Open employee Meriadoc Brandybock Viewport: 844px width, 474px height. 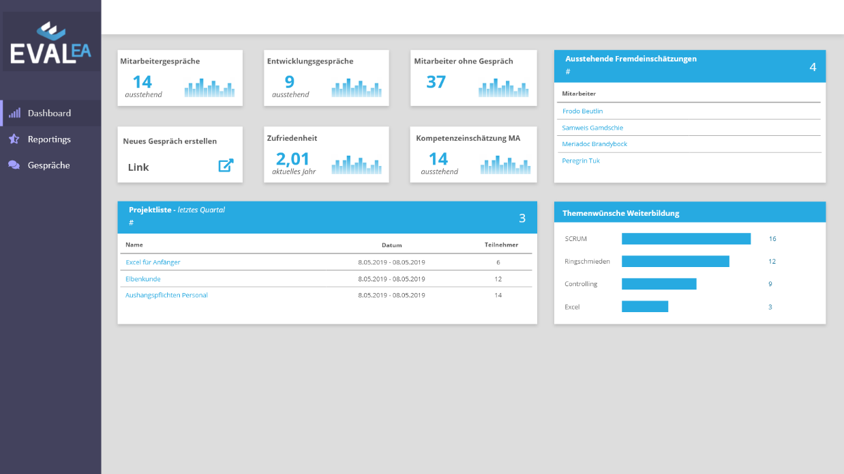coord(594,144)
